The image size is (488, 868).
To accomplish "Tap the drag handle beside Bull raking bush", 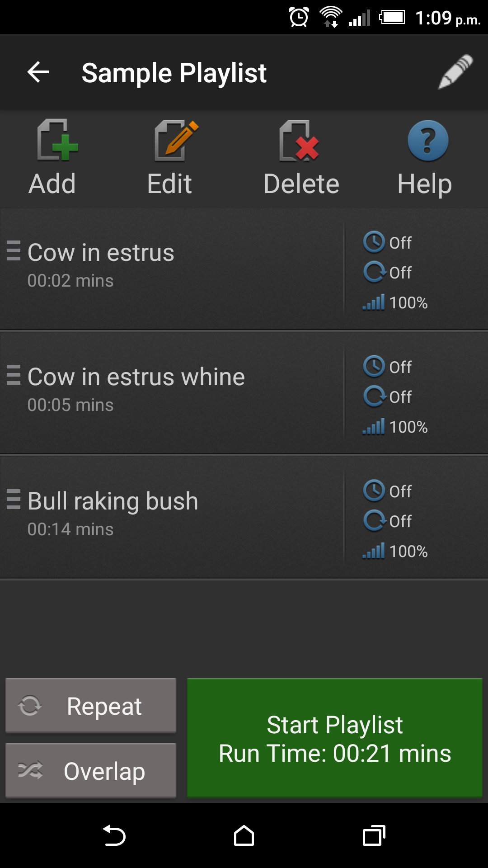I will (14, 499).
